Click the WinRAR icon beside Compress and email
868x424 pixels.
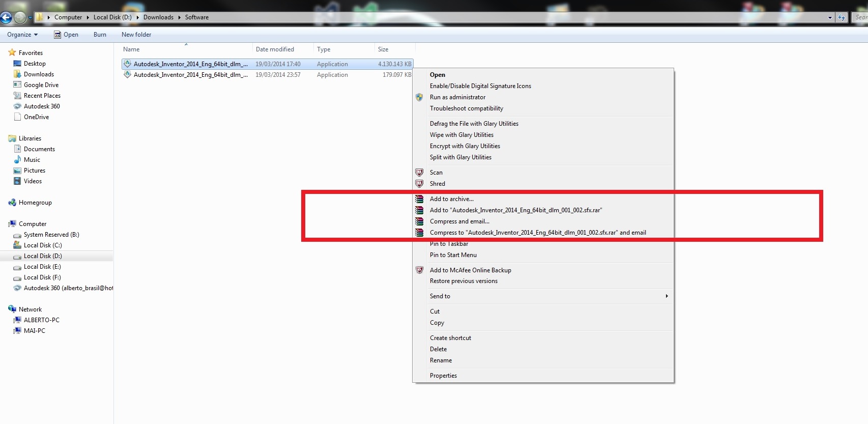pyautogui.click(x=419, y=221)
